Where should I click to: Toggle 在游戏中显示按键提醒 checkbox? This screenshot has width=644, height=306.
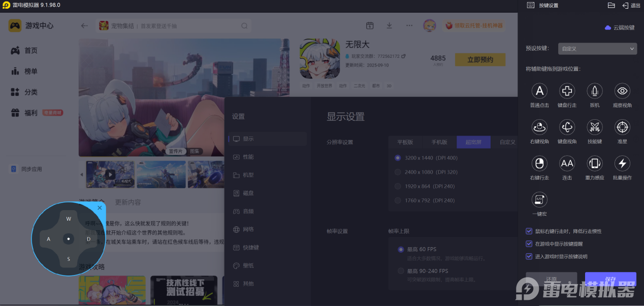[529, 244]
